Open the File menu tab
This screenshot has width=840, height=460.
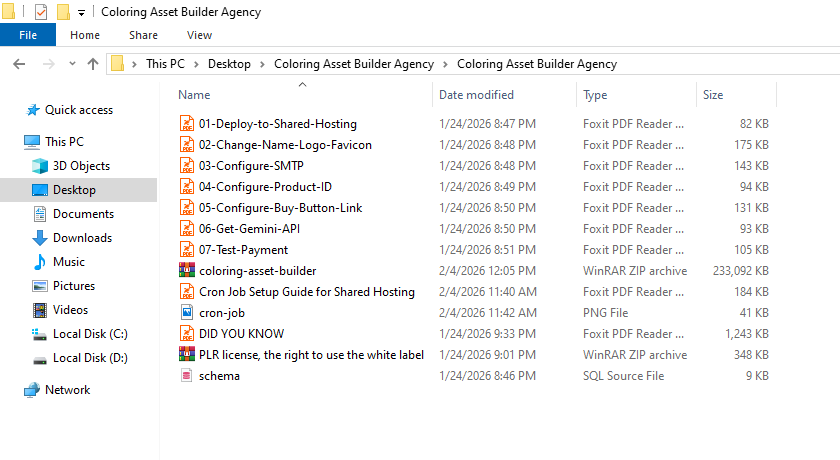pos(28,35)
